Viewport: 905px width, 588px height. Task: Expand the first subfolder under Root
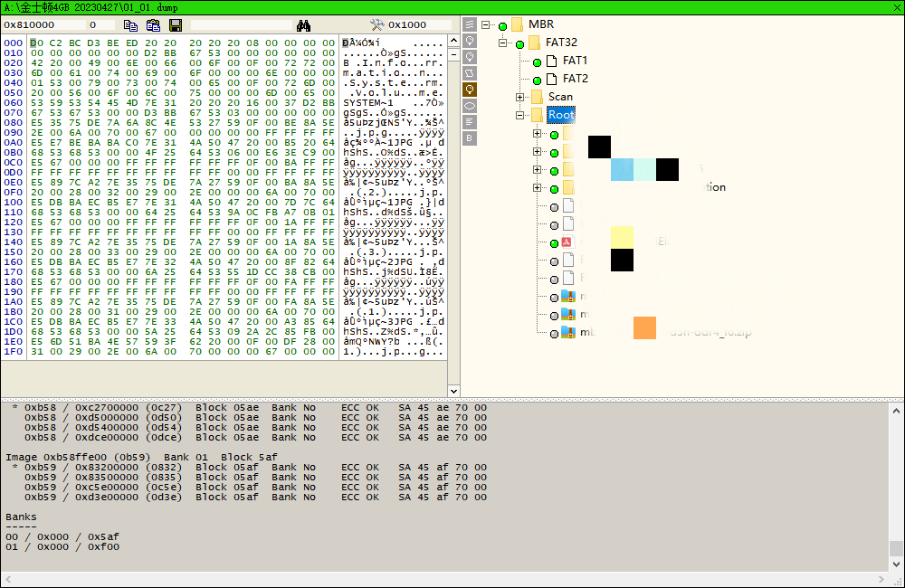click(x=538, y=133)
